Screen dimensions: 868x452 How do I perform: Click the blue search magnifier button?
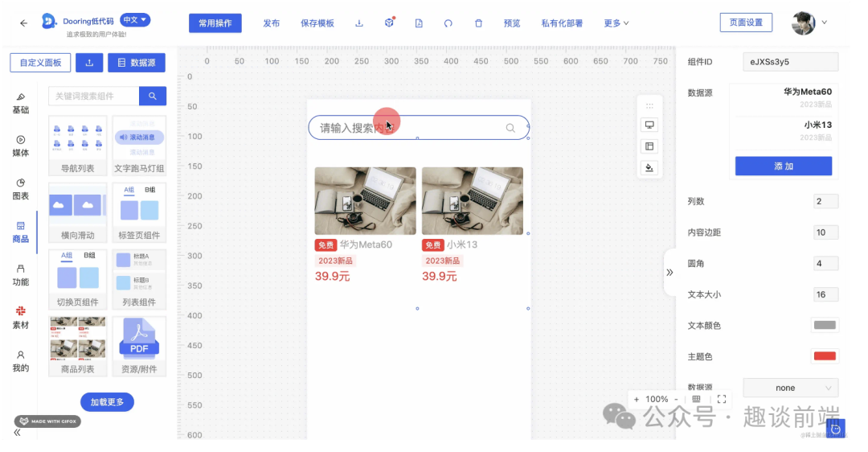tap(152, 96)
